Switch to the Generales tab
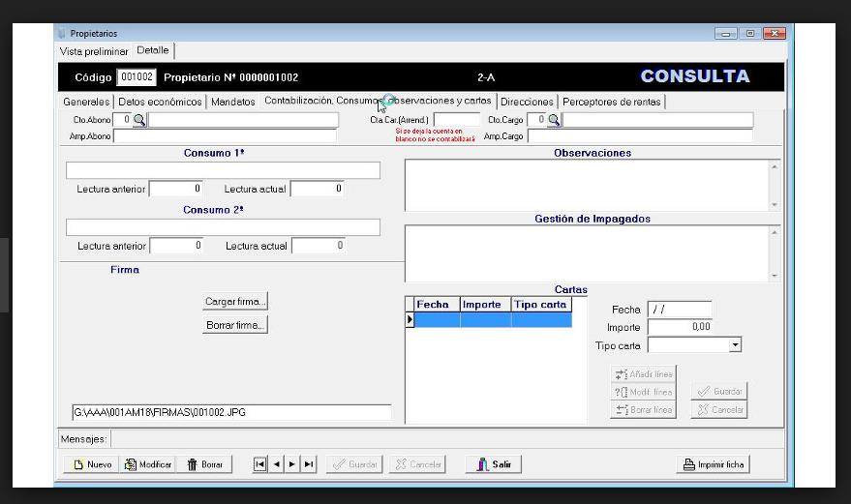Screen dimensions: 851x504 pos(86,102)
